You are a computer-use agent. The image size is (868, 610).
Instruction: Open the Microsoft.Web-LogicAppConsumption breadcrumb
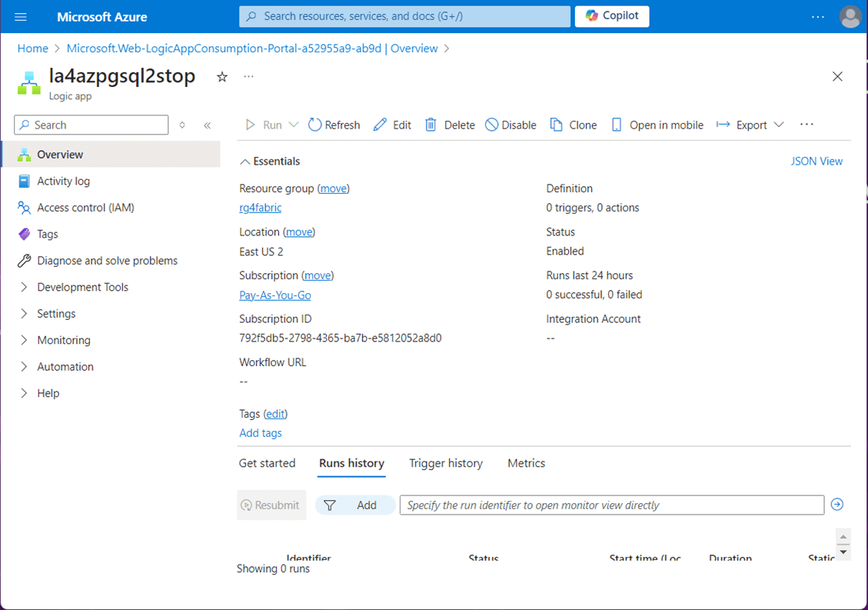252,48
